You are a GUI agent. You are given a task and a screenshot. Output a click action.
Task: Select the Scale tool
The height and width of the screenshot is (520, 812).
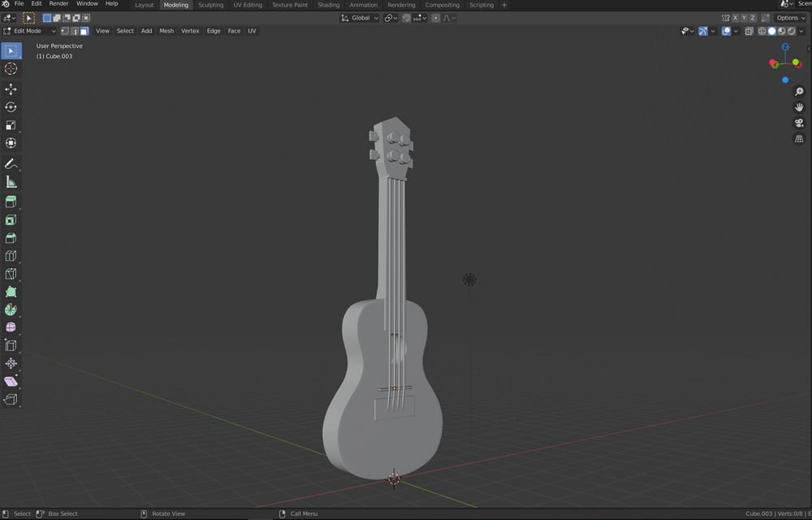pyautogui.click(x=11, y=124)
